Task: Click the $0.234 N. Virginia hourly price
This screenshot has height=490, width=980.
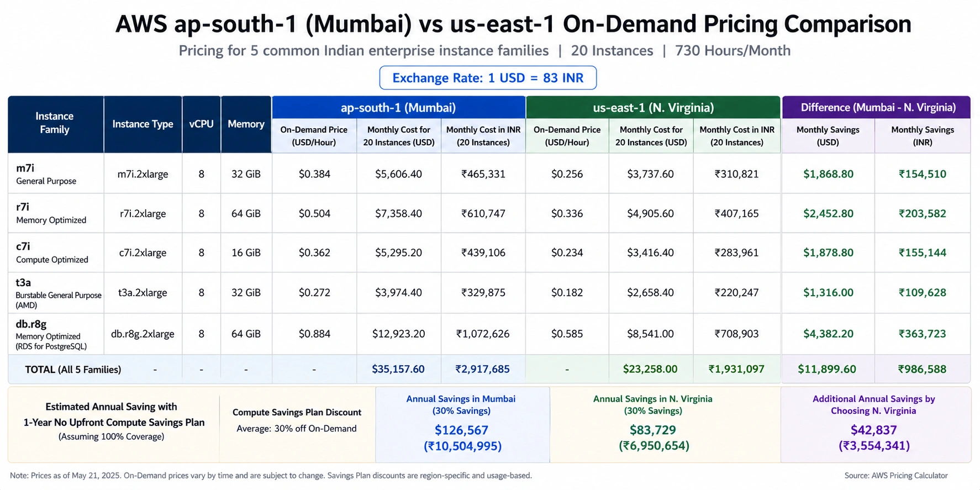Action: (x=567, y=252)
